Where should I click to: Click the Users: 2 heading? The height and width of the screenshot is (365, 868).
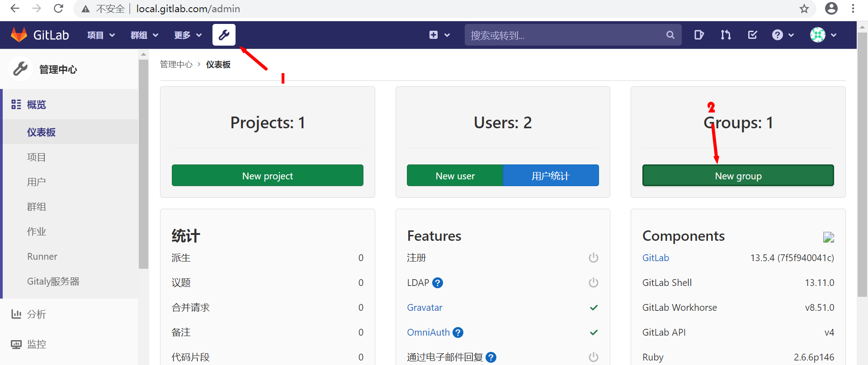click(x=503, y=122)
